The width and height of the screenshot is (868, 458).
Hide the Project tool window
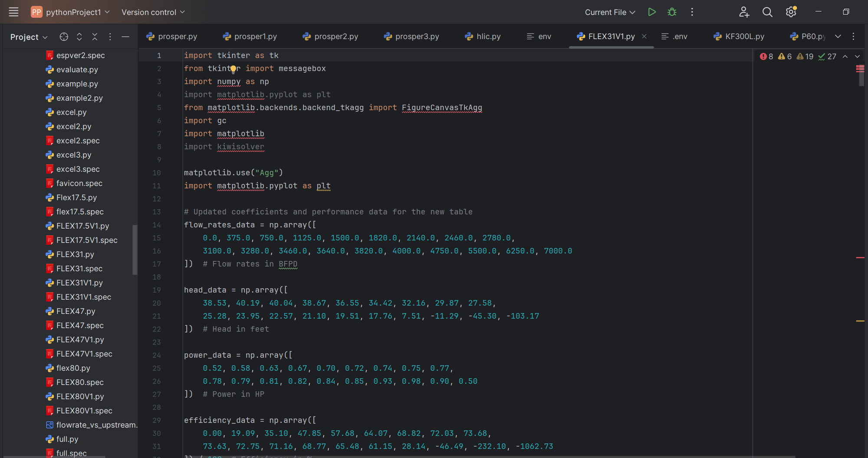(125, 37)
